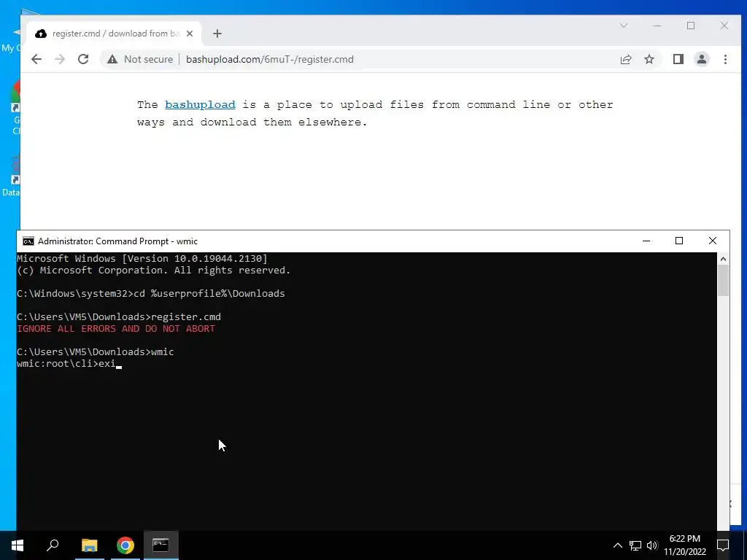This screenshot has height=560, width=747.
Task: Click Command Prompt title bar icon
Action: coord(28,241)
